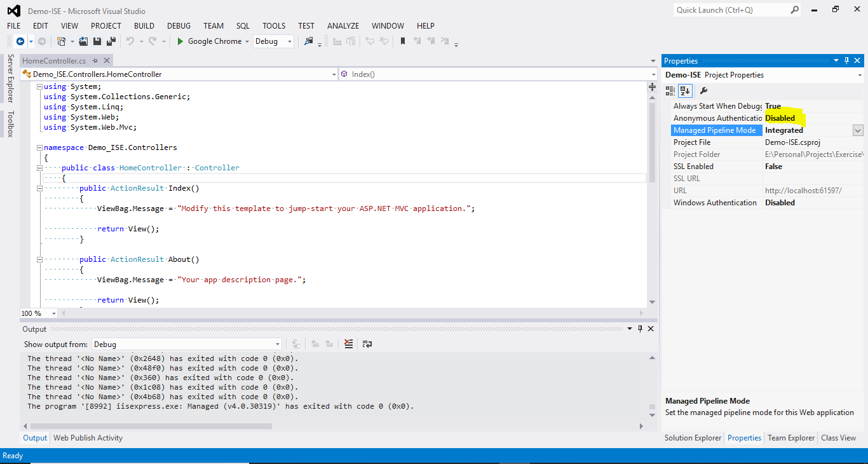Toggle word wrap in the Output window

367,344
